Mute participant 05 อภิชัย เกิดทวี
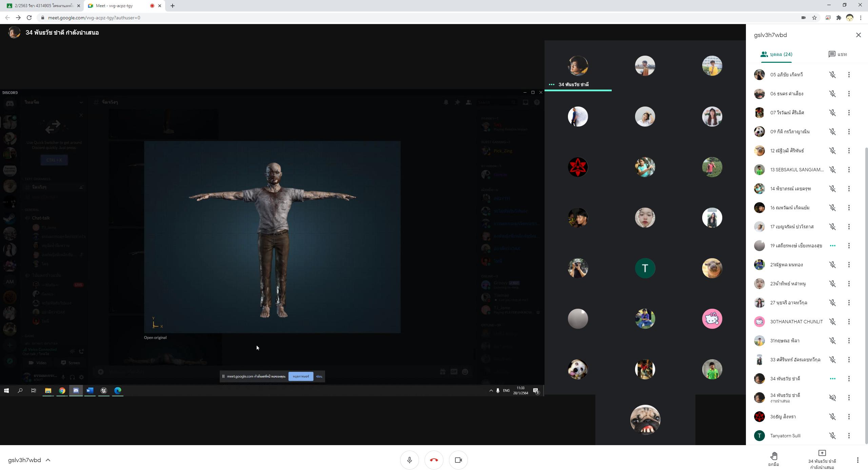This screenshot has width=868, height=475. [832, 75]
